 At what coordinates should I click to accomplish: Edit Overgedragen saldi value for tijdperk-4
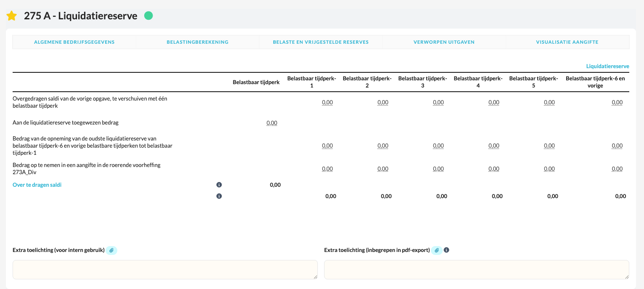(494, 102)
